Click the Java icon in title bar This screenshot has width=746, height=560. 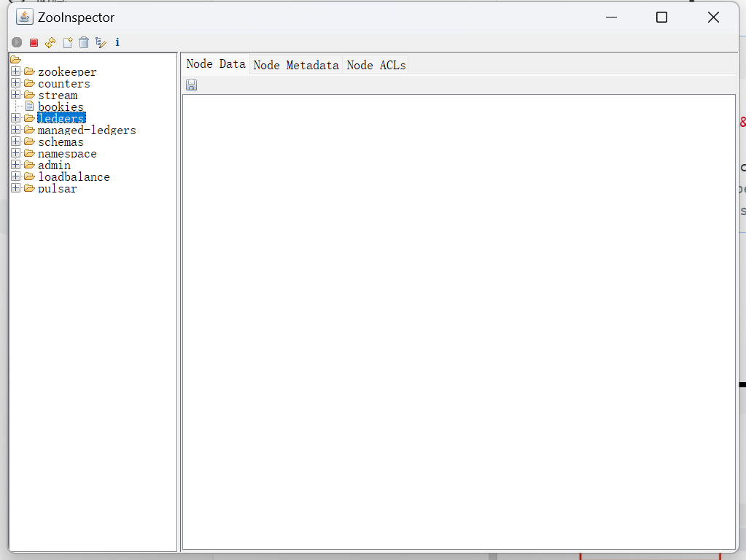point(24,17)
